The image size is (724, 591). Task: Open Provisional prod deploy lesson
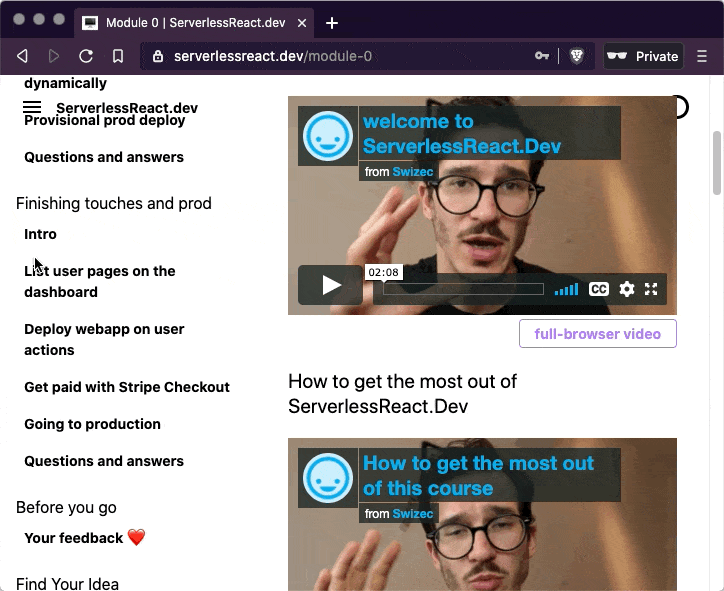pos(105,121)
